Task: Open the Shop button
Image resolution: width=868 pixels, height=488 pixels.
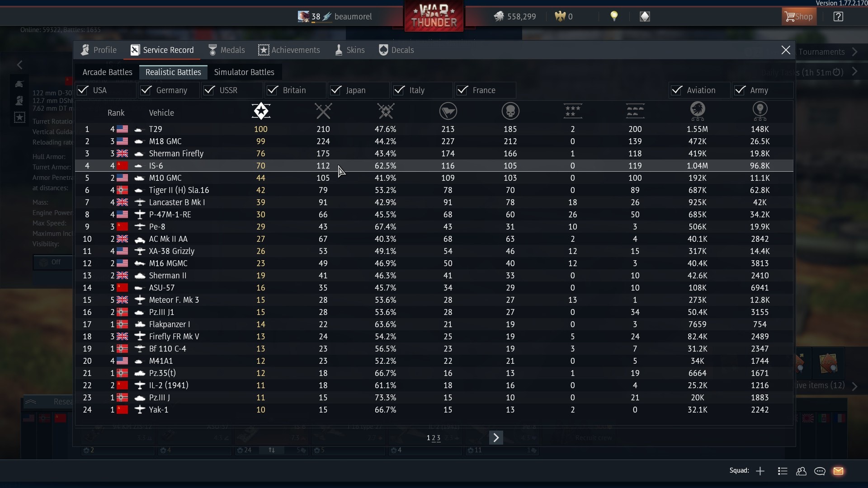Action: coord(799,17)
